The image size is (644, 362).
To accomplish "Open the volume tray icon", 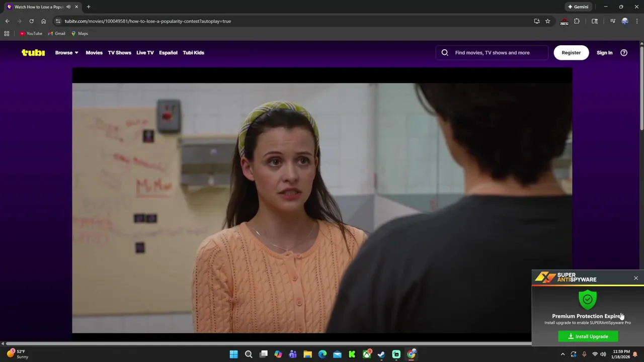I will pos(603,354).
